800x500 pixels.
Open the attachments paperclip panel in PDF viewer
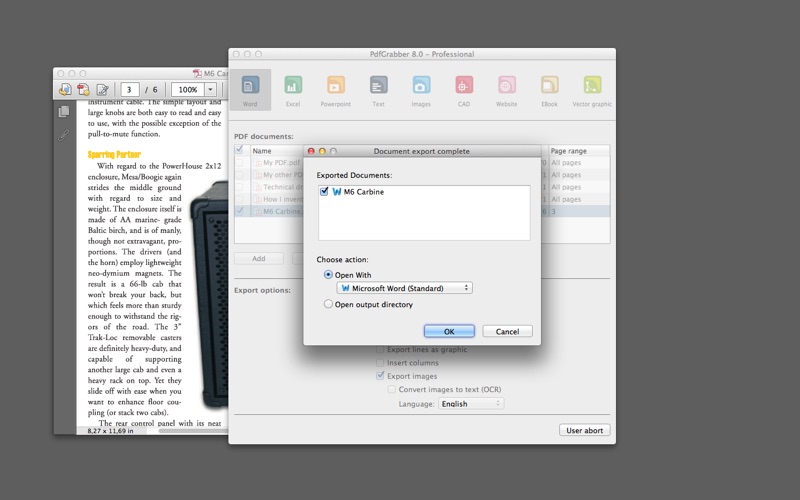63,135
